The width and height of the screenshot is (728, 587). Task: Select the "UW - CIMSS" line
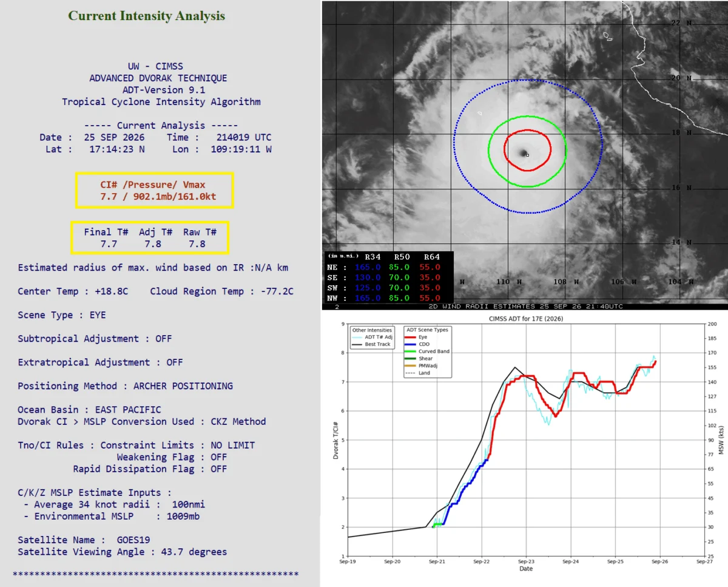[155, 66]
